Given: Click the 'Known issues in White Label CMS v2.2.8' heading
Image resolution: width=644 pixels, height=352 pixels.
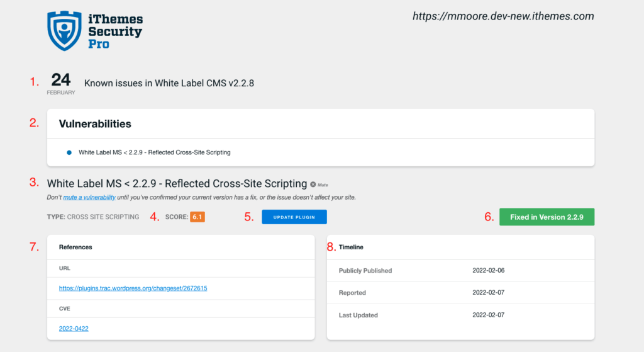Looking at the screenshot, I should point(169,83).
